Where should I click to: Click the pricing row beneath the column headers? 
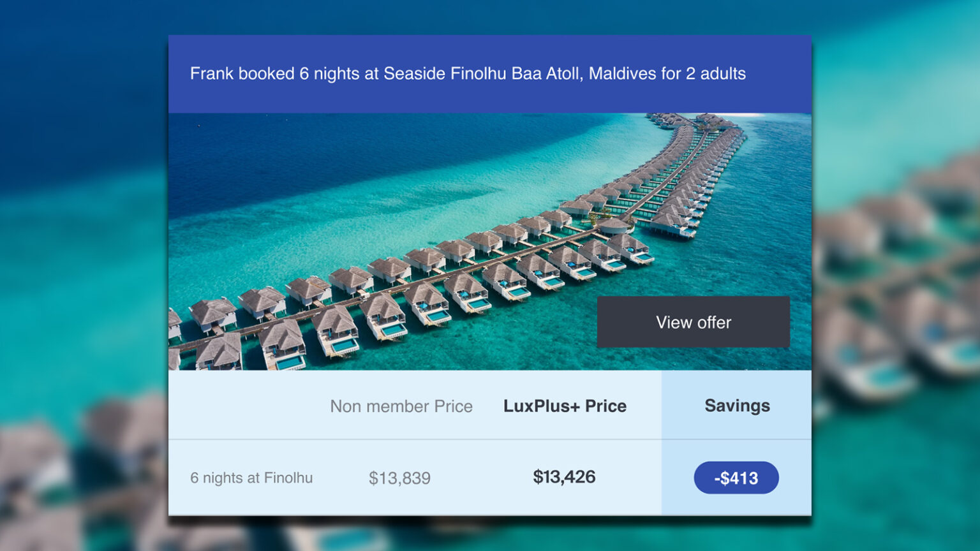(x=489, y=477)
